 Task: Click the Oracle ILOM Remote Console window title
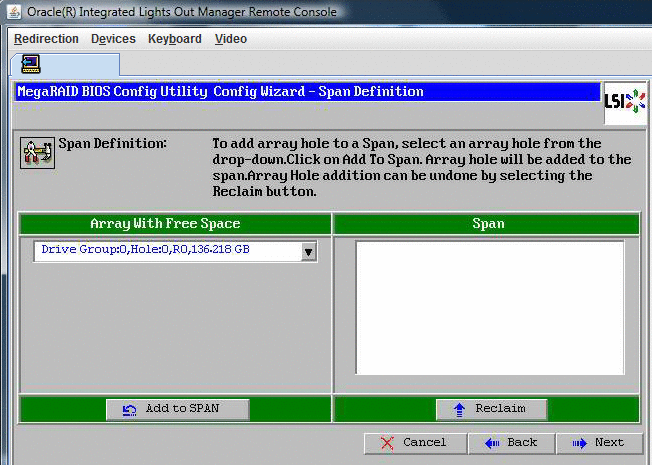pyautogui.click(x=182, y=12)
